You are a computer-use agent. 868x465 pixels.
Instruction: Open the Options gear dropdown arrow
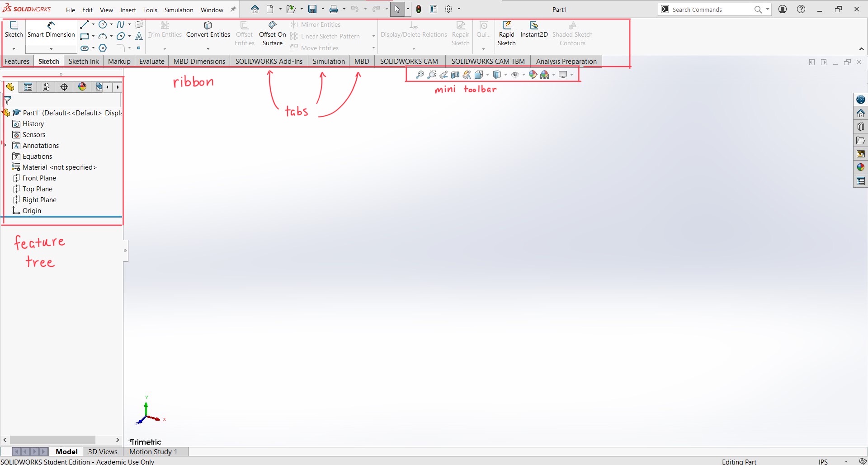pyautogui.click(x=459, y=9)
